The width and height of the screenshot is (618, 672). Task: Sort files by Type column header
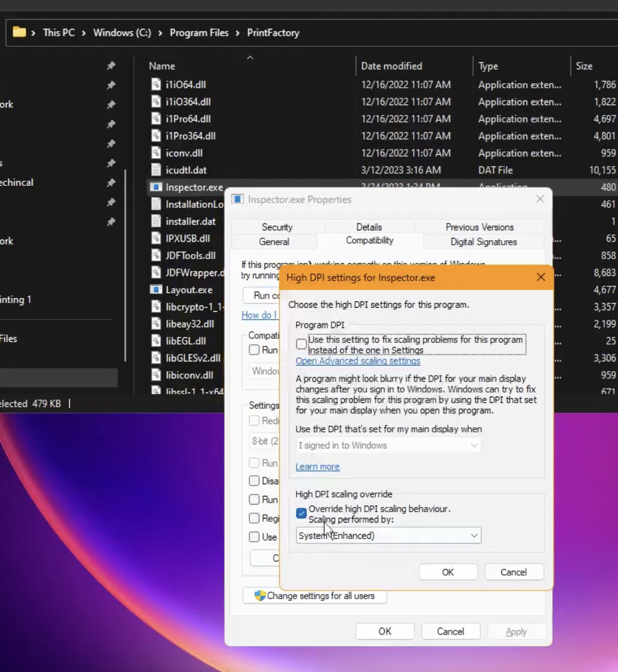click(488, 66)
